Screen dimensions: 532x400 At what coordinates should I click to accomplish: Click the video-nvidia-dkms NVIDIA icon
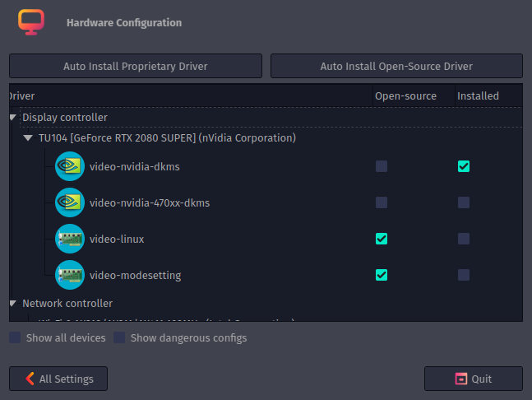pos(70,166)
